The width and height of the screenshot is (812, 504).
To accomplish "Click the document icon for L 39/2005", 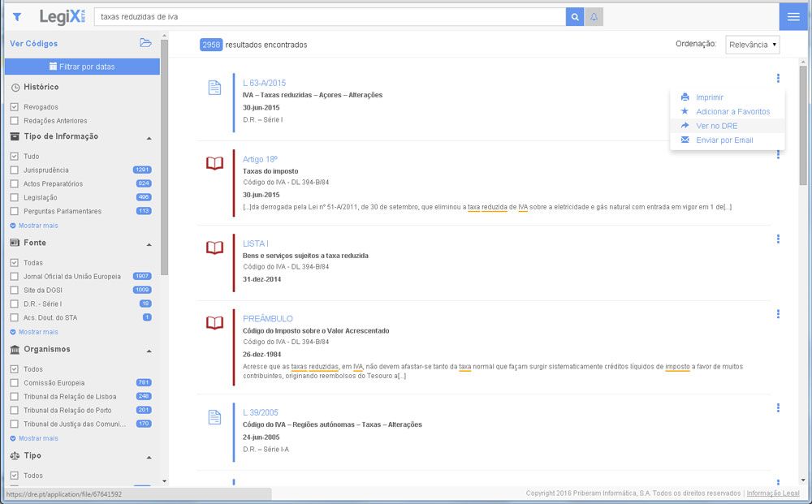I will pyautogui.click(x=214, y=416).
